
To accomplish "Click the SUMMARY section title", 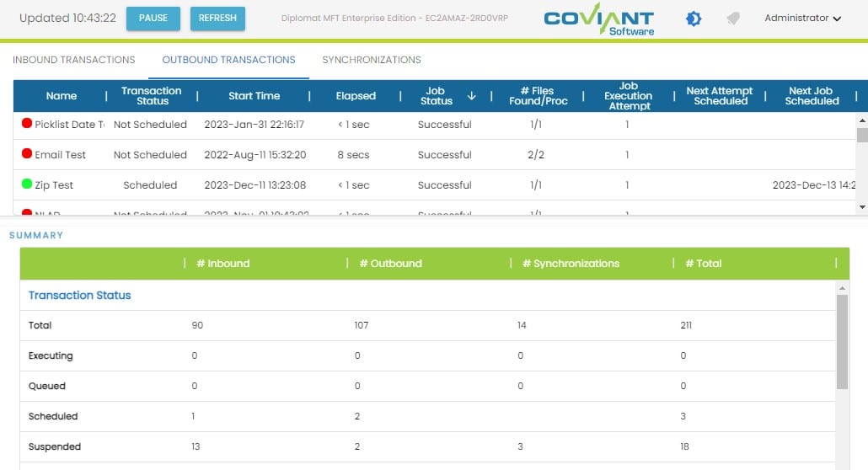I will click(x=36, y=235).
